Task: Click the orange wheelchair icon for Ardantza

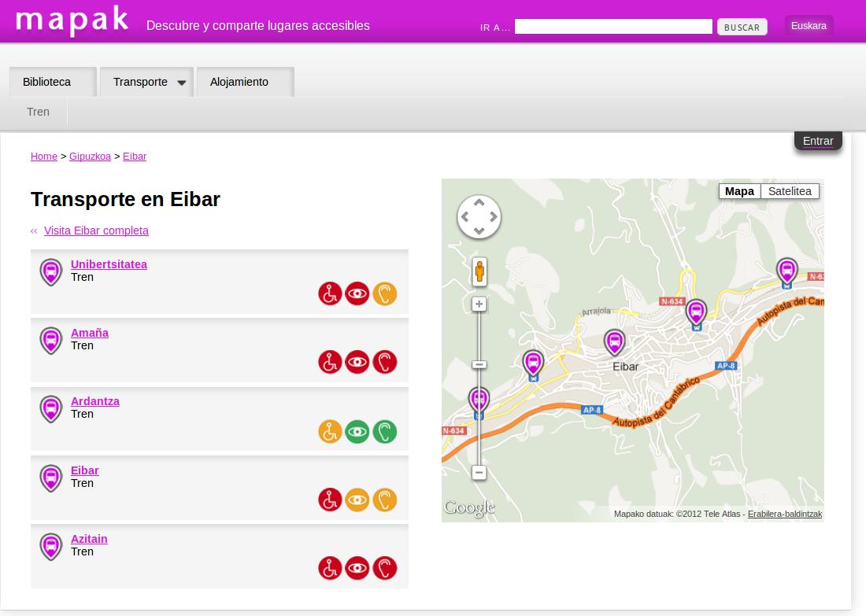Action: pyautogui.click(x=330, y=431)
